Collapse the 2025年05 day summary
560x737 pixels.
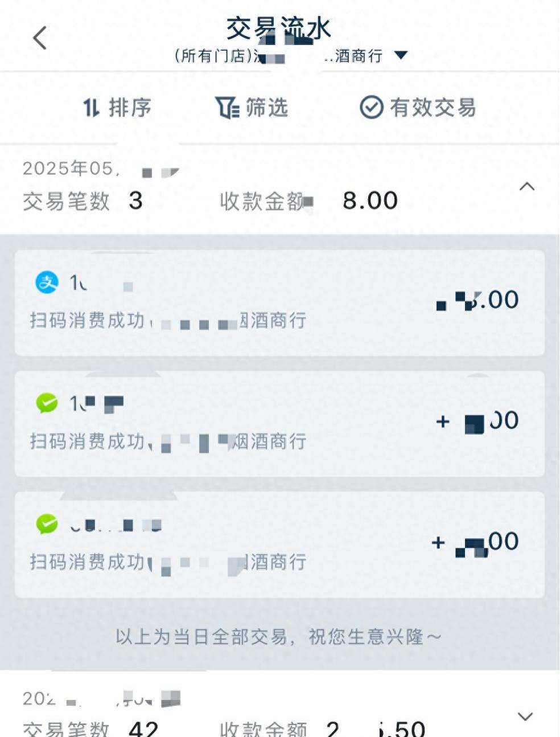tap(527, 187)
